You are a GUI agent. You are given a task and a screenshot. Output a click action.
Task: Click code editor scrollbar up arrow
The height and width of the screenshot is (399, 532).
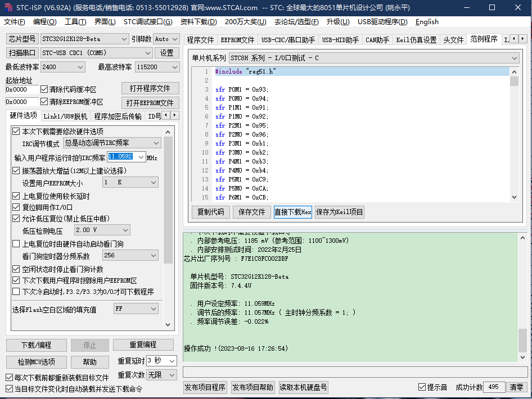pyautogui.click(x=514, y=72)
